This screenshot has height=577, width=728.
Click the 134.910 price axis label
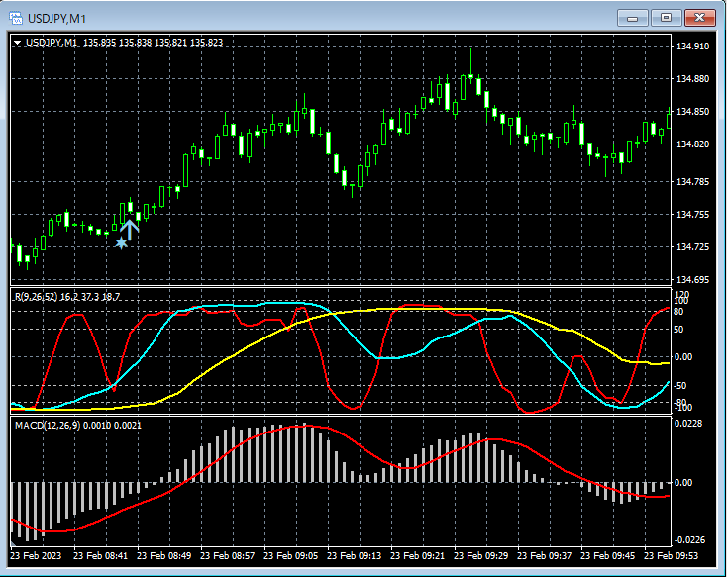point(691,47)
